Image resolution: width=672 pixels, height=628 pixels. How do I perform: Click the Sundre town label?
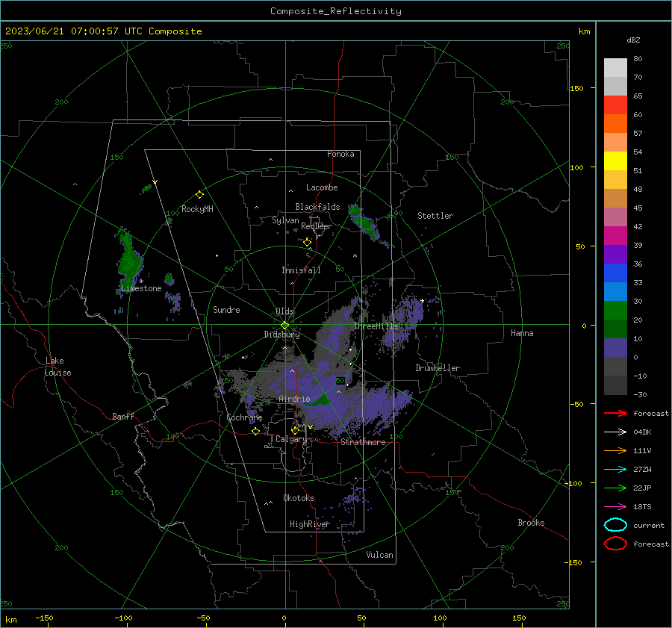click(x=226, y=309)
